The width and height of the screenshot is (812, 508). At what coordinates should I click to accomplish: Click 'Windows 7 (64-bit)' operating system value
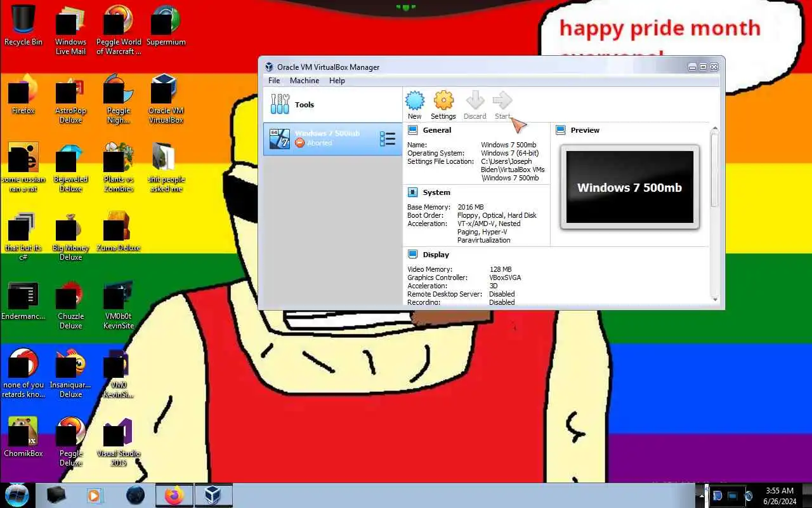510,153
